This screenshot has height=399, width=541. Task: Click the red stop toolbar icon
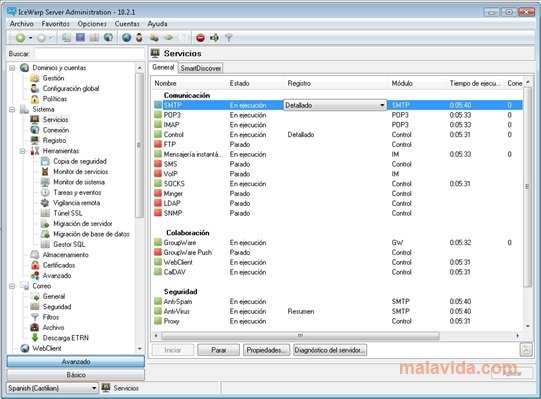coord(200,38)
